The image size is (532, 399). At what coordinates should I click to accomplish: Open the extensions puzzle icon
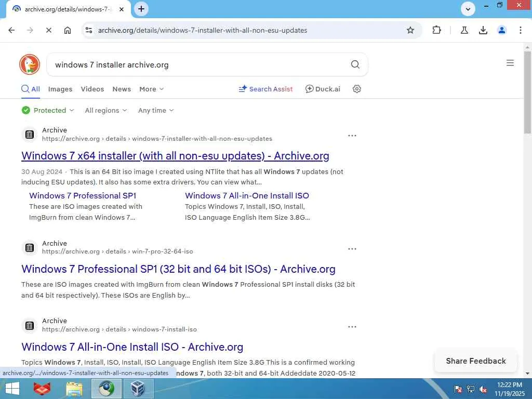click(436, 30)
